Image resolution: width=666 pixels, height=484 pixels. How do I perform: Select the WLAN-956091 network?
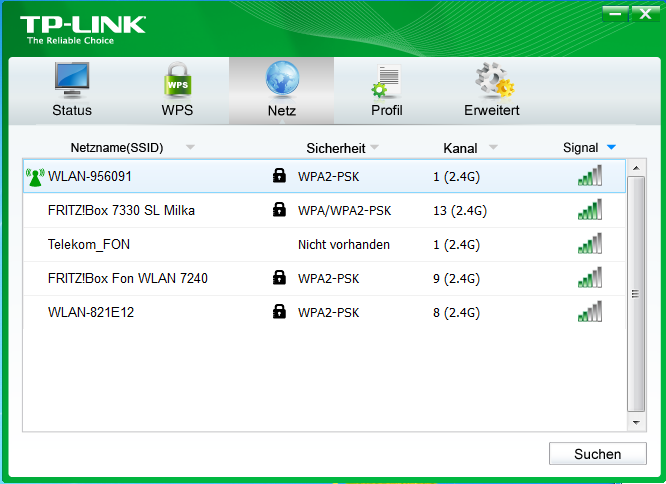pyautogui.click(x=325, y=176)
